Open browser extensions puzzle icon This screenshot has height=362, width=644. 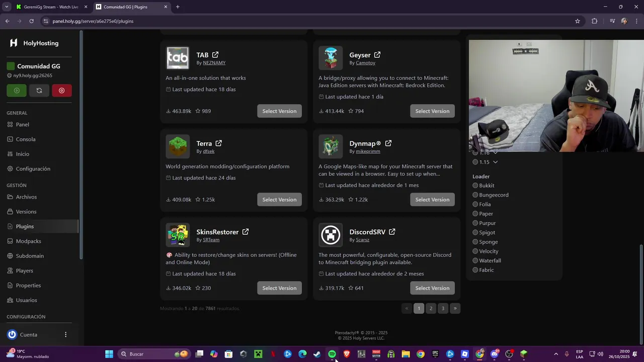[x=595, y=21]
